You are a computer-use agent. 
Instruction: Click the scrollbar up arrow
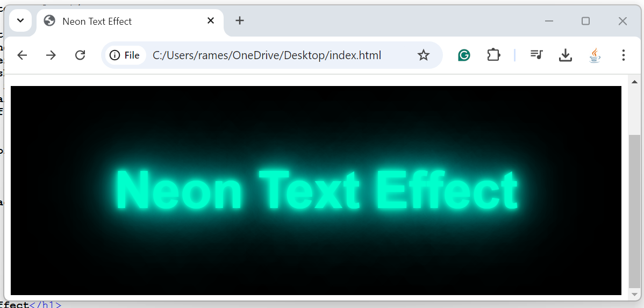[x=634, y=82]
